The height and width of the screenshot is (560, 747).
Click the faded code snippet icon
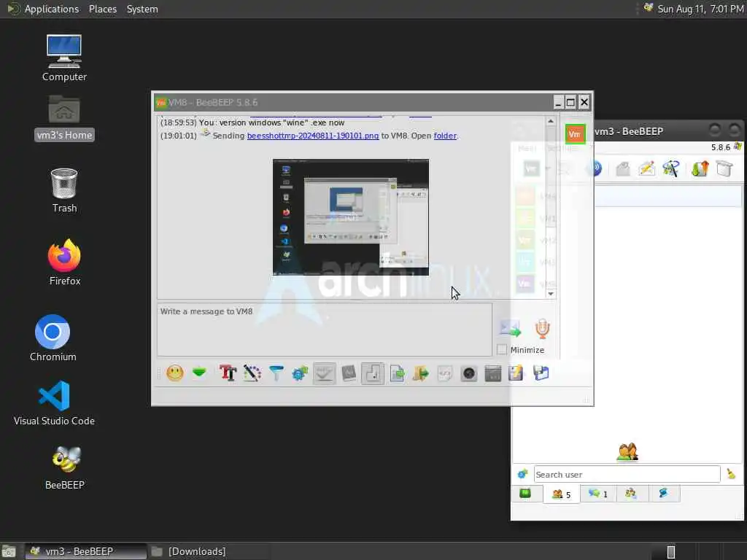[445, 373]
